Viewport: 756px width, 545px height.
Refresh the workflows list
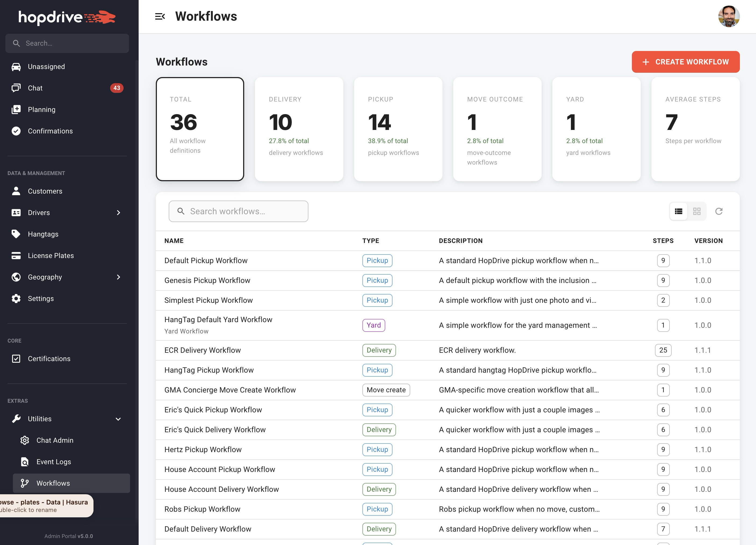719,211
